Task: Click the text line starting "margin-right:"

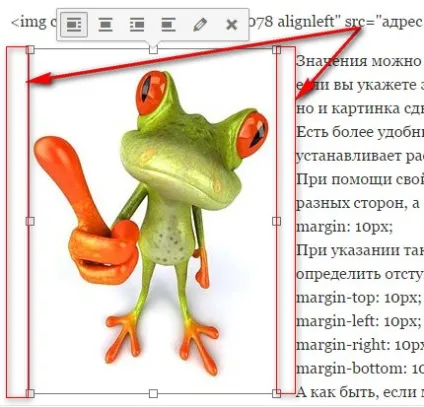Action: (360, 345)
